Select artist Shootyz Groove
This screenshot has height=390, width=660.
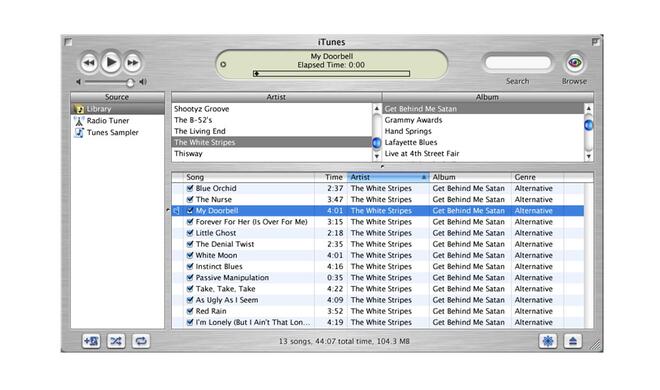(272, 109)
